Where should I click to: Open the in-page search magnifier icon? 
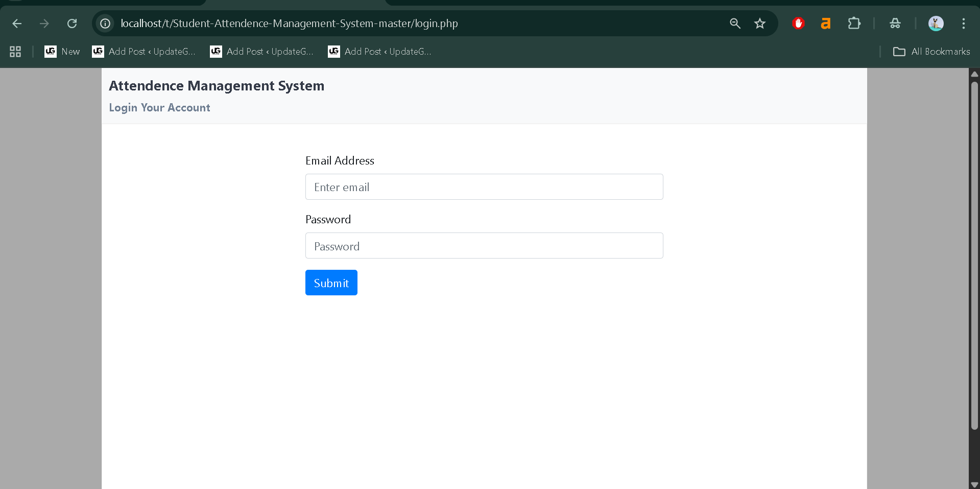tap(735, 23)
